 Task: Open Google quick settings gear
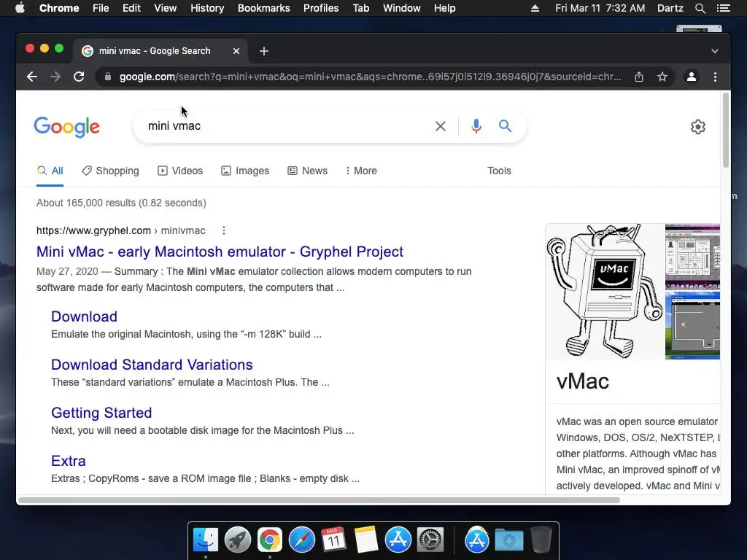click(698, 127)
